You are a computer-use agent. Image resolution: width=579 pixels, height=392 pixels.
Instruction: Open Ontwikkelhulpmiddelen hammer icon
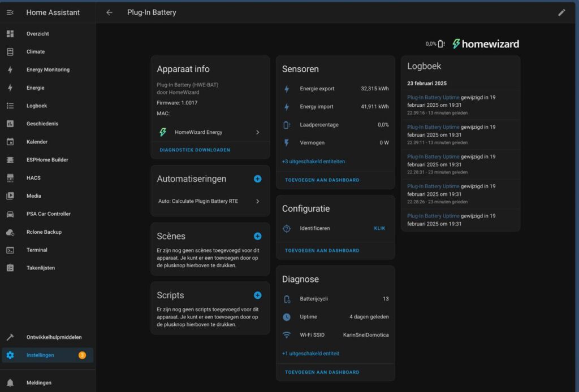10,337
